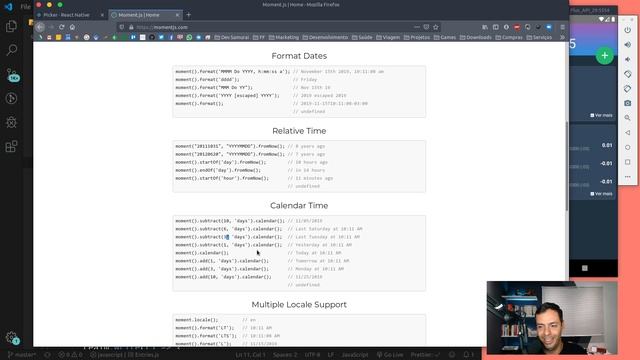Click the Relative Time heading
Screen dimensions: 640x360
point(299,131)
